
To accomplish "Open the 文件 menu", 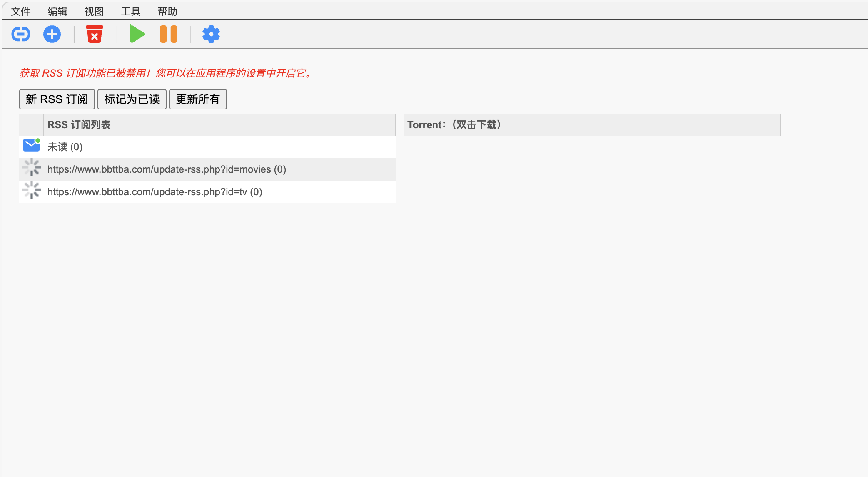I will [x=21, y=11].
